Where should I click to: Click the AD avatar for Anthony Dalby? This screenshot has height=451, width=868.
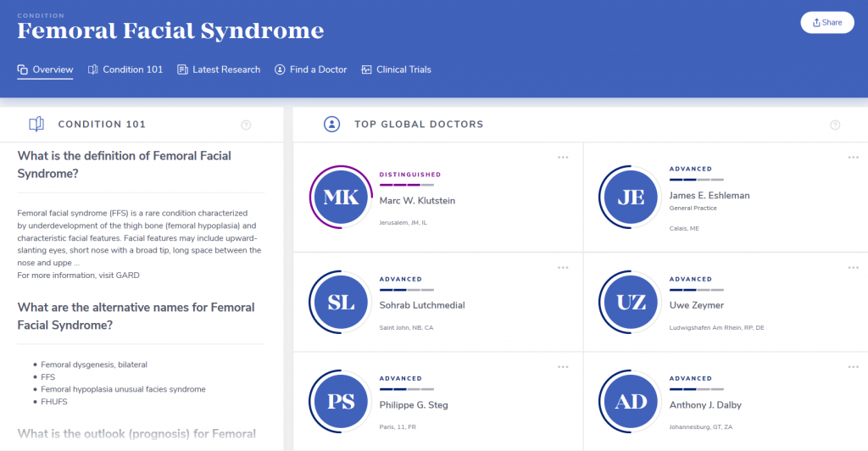click(632, 402)
